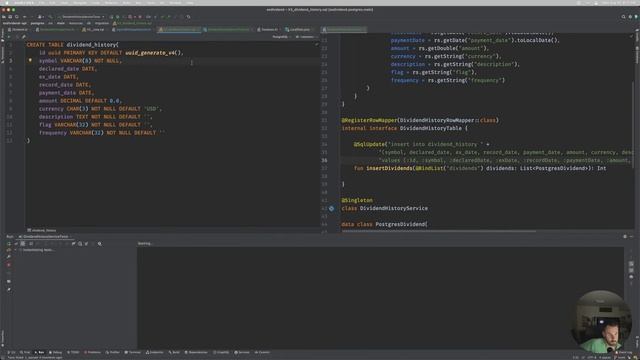Click the synchronize/reload toolbar icon

(x=17, y=17)
